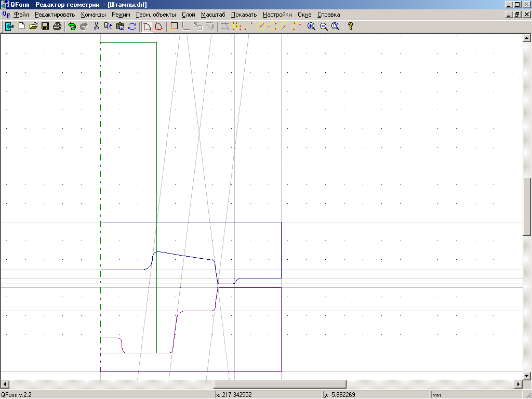
Task: Minimize the inner Штампы.drf document window
Action: pos(509,15)
